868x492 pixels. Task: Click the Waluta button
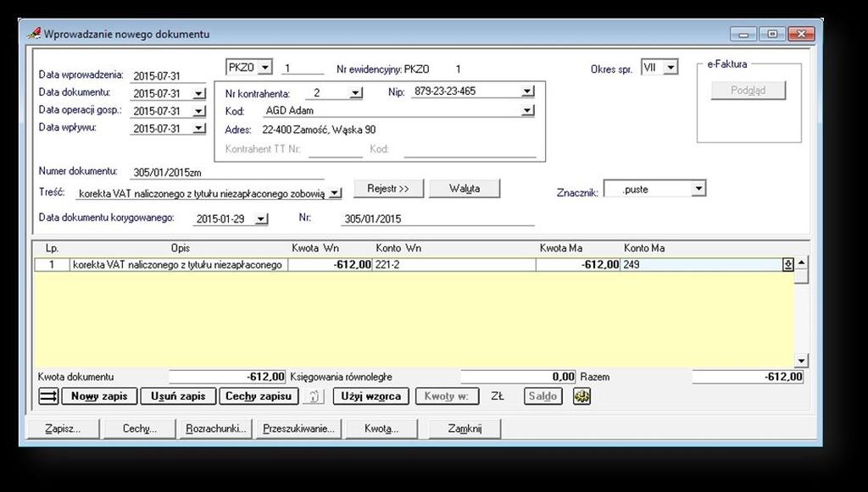[x=465, y=189]
